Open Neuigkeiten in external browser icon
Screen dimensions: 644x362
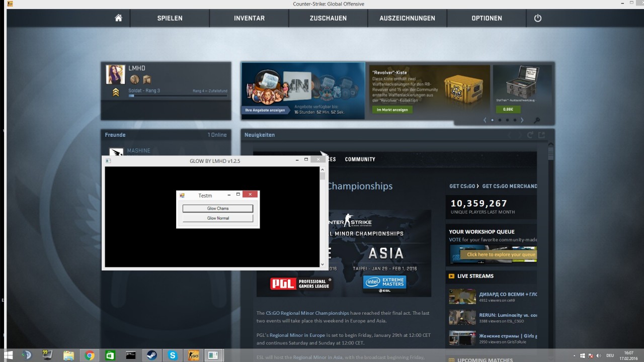[x=541, y=135]
